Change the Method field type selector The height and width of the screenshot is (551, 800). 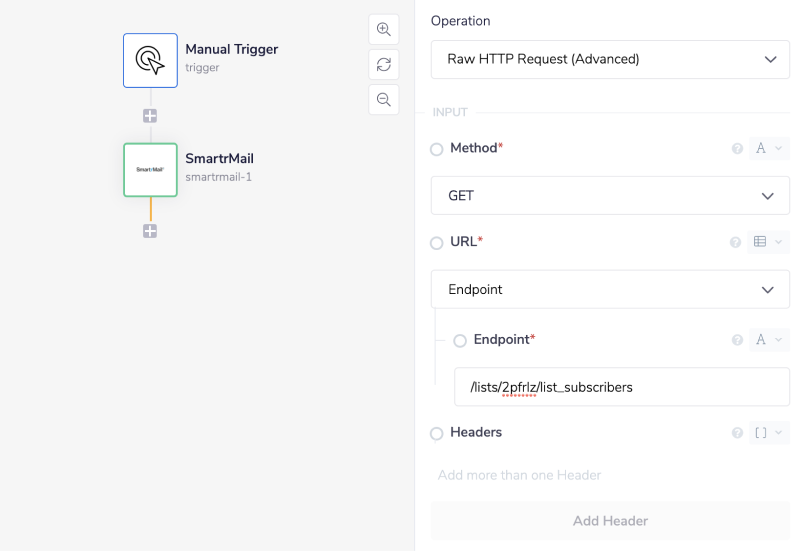point(768,149)
